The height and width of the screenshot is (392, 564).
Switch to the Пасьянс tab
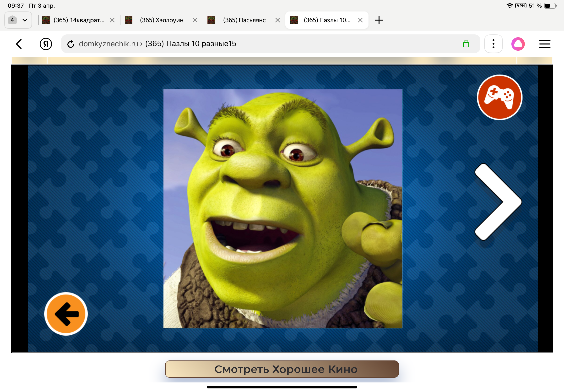[244, 20]
